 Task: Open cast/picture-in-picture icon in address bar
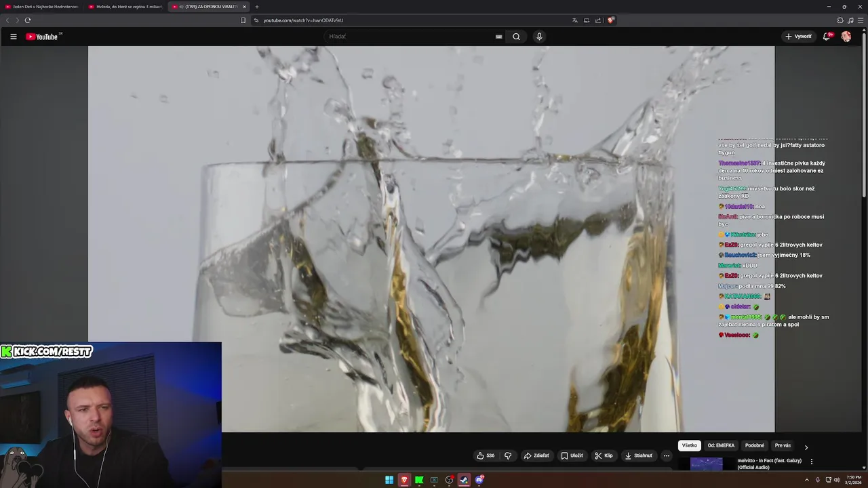(x=587, y=20)
